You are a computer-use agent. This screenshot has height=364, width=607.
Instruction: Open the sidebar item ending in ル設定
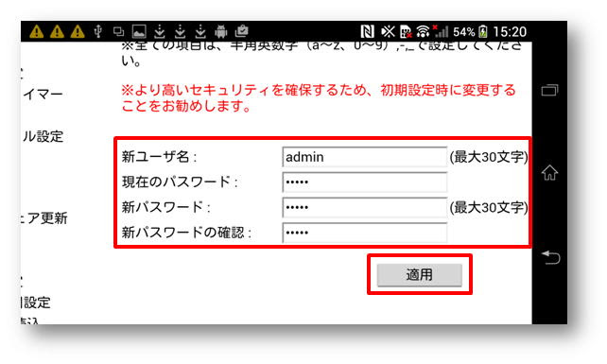click(x=43, y=136)
